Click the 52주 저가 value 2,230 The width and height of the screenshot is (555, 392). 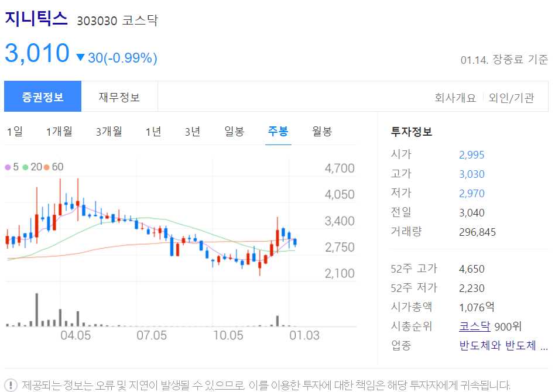471,288
